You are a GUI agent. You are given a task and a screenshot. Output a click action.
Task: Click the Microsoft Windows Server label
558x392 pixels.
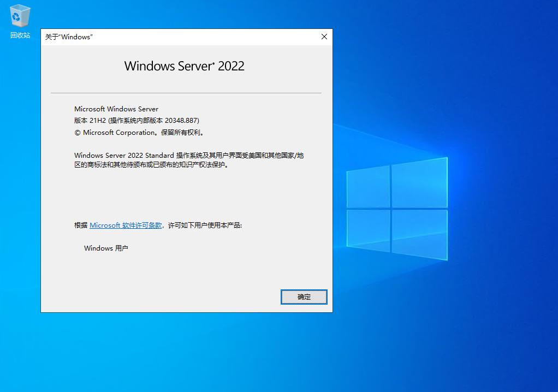click(116, 109)
